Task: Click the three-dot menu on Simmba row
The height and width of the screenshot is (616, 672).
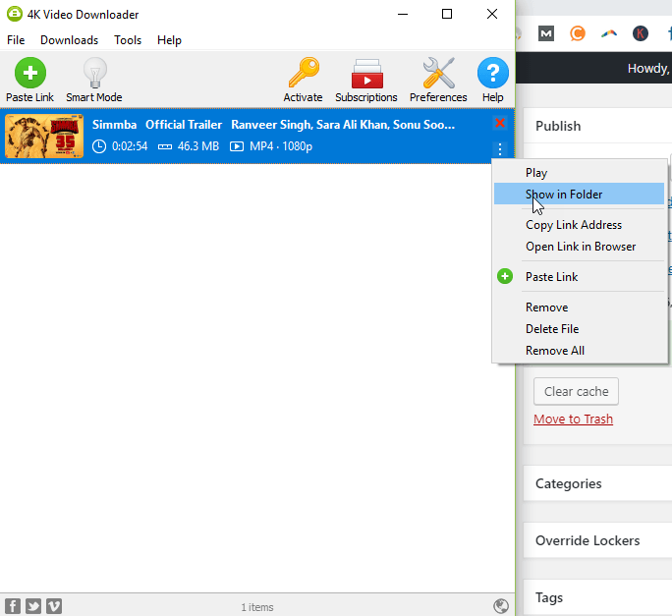Action: 500,149
